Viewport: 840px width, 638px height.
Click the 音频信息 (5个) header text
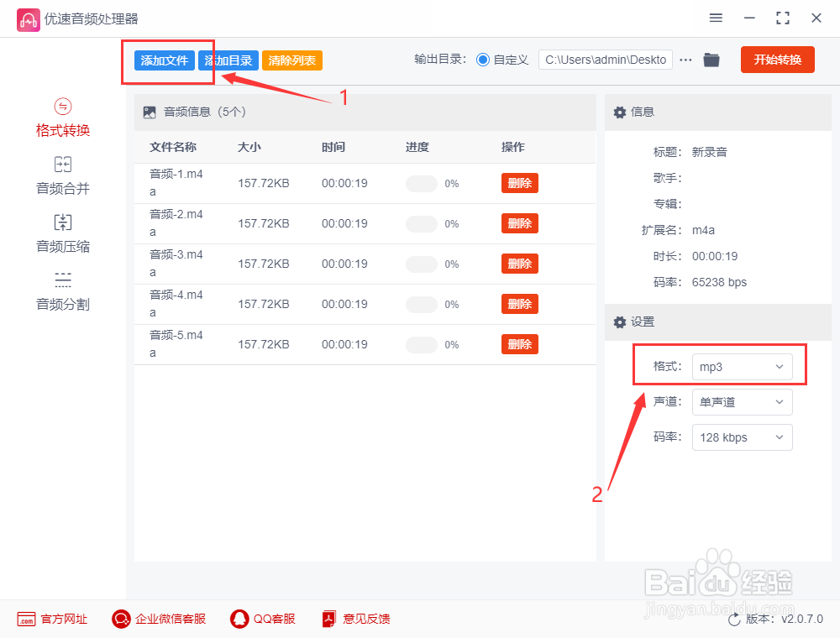(x=205, y=112)
